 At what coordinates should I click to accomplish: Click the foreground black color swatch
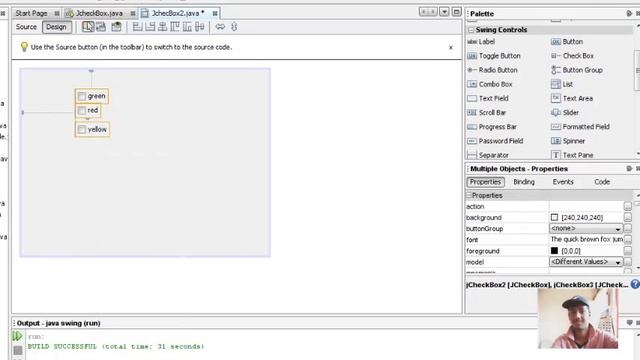pos(554,251)
